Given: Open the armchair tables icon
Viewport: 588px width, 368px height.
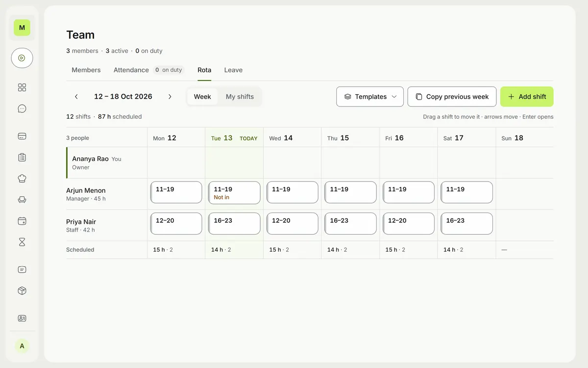Looking at the screenshot, I should 22,200.
